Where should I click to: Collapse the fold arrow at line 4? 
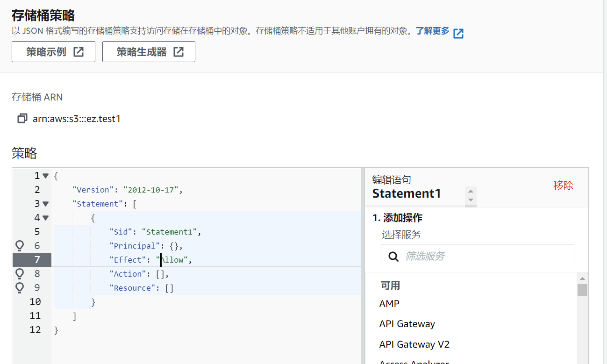click(x=45, y=218)
